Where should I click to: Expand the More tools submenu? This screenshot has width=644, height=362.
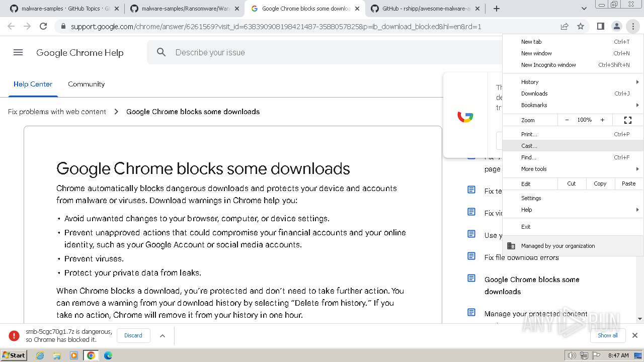pos(573,169)
